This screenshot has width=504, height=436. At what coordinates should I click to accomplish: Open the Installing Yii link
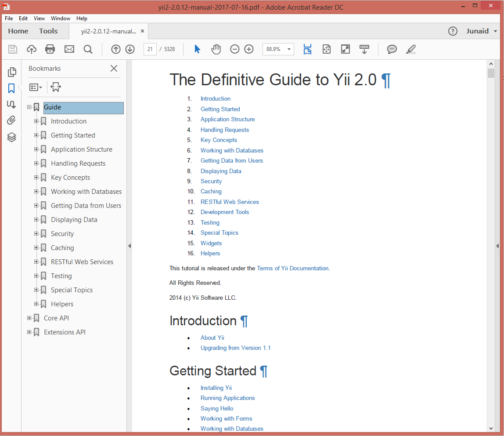[216, 388]
